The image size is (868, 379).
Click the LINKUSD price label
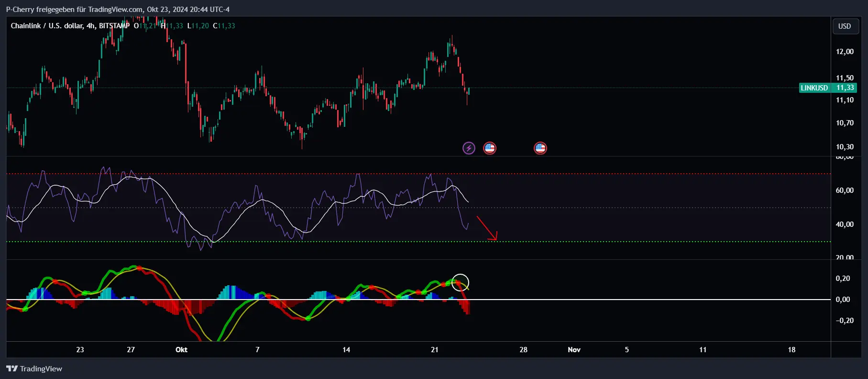(x=814, y=88)
